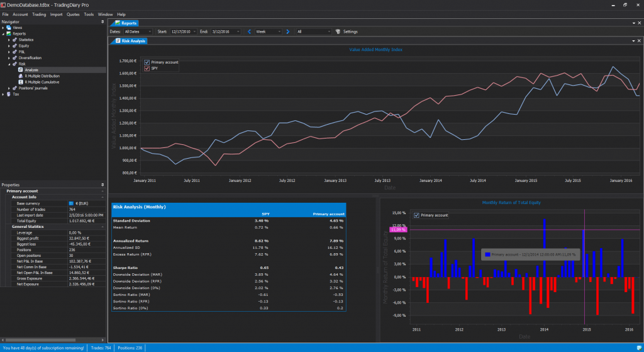Click the Total Equity value cell
The height and width of the screenshot is (352, 644).
[x=86, y=221]
